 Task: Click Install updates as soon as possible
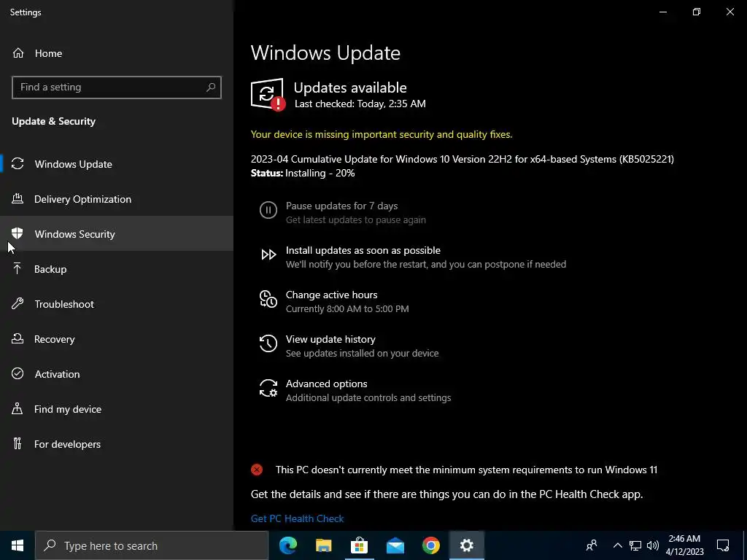(363, 250)
